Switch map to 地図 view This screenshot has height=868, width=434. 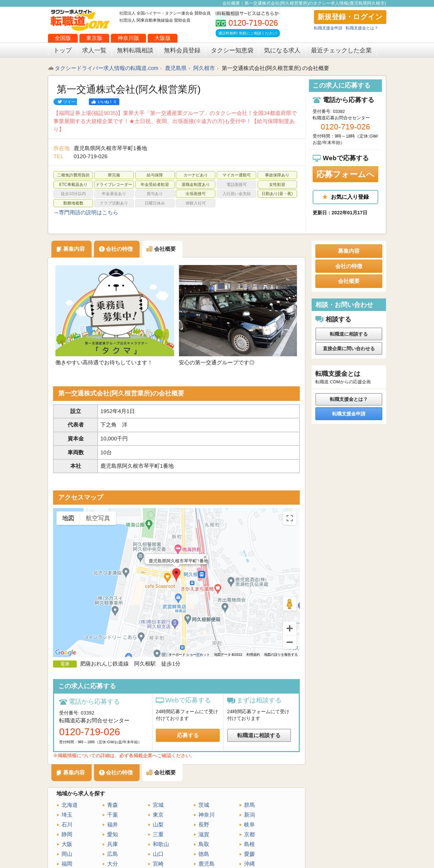pos(68,518)
